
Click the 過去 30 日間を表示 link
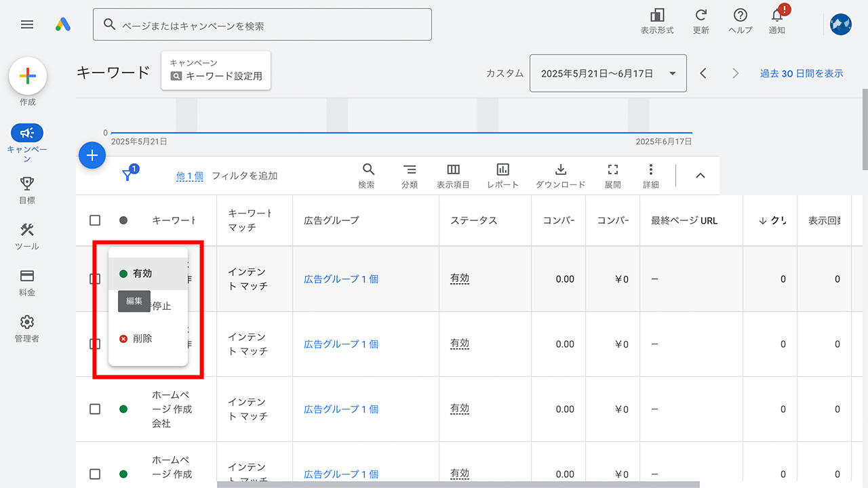[x=802, y=73]
